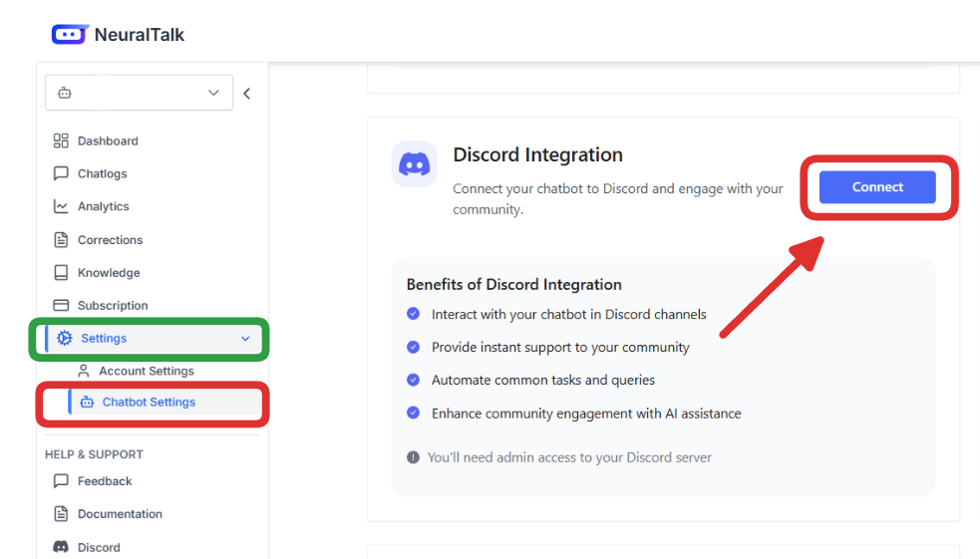Open Chatbot Settings
This screenshot has height=559, width=980.
tap(149, 403)
